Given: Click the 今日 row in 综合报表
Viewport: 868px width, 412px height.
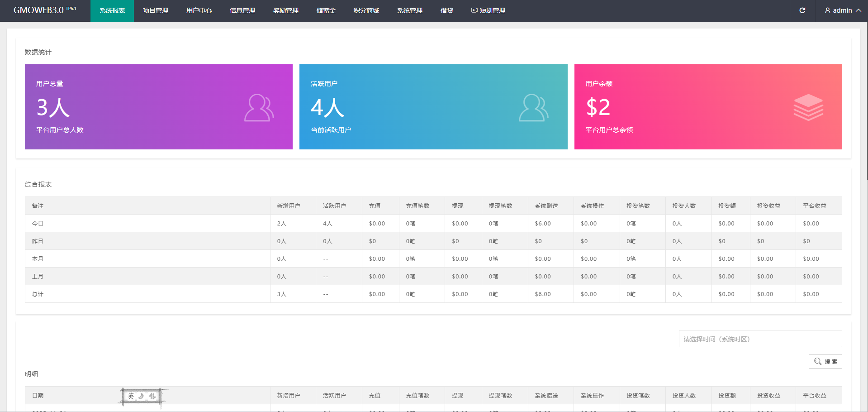Looking at the screenshot, I should pyautogui.click(x=38, y=223).
